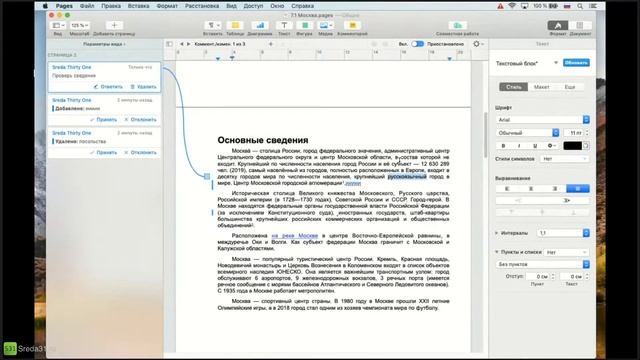
Task: Open advanced text options gear dropdown
Action: [x=551, y=146]
